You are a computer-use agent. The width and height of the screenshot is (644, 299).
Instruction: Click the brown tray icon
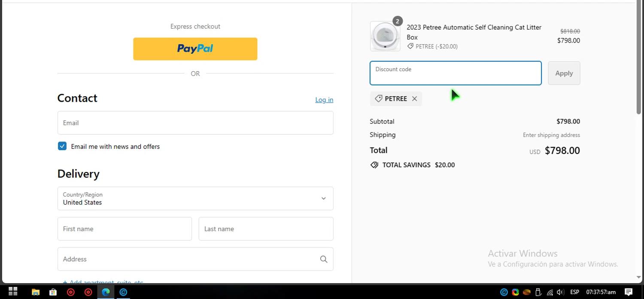pos(527,292)
